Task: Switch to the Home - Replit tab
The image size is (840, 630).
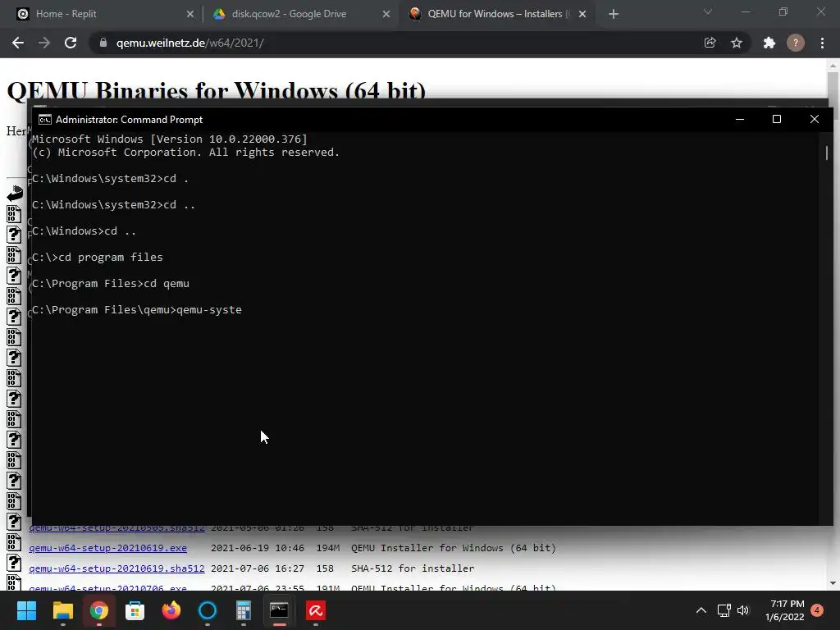Action: point(66,14)
